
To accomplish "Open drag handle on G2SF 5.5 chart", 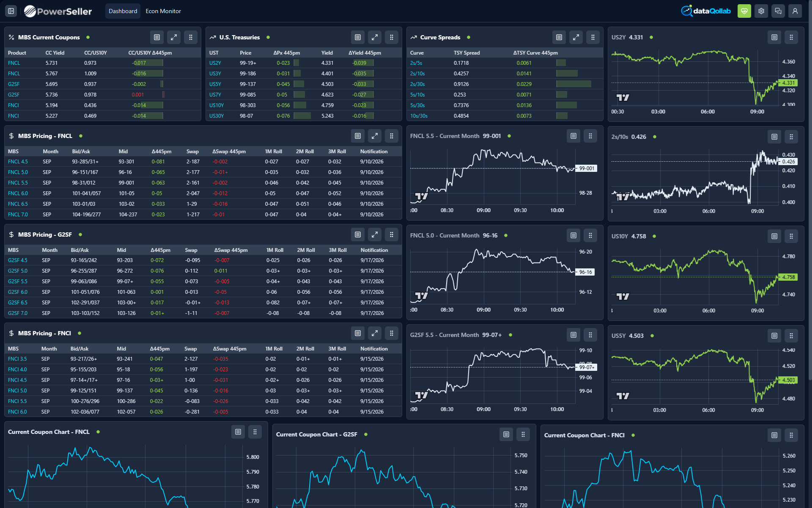I will (x=590, y=335).
